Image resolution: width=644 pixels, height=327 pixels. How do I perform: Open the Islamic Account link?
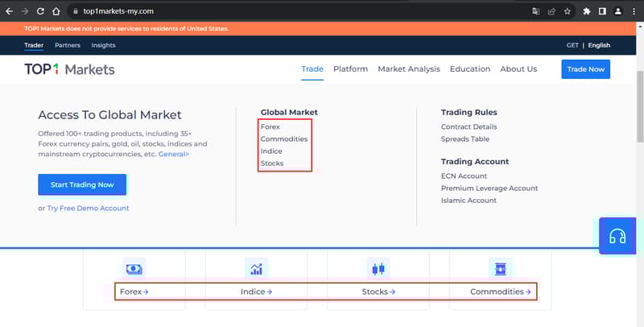click(x=469, y=200)
